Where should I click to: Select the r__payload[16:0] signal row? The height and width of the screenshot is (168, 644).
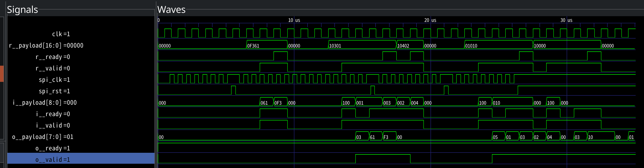46,45
